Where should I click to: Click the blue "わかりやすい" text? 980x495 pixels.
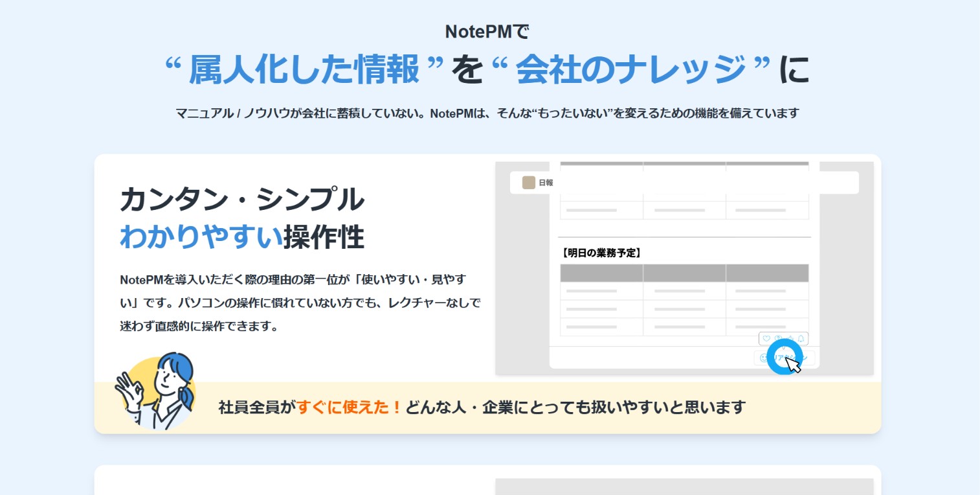201,238
